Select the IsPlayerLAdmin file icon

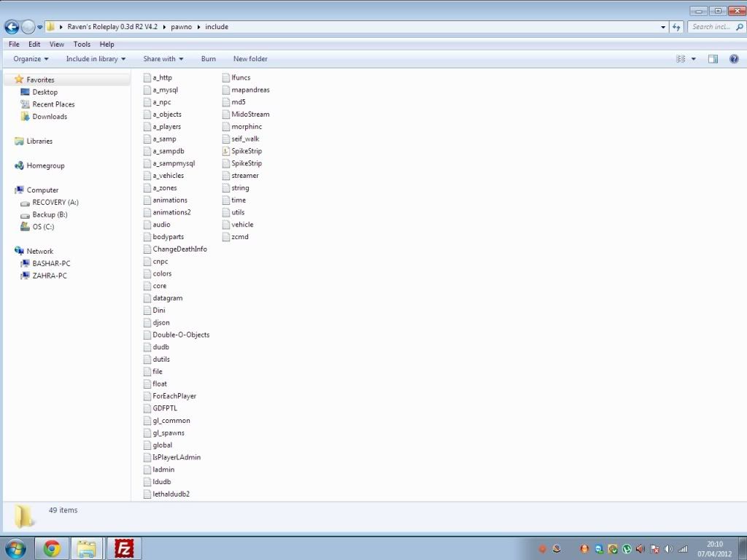coord(147,457)
